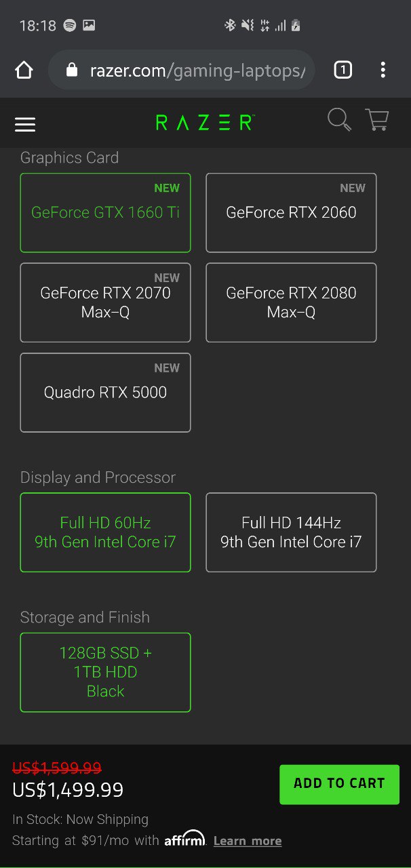Open Chrome's three-dot overflow menu
This screenshot has height=868, width=411.
383,70
